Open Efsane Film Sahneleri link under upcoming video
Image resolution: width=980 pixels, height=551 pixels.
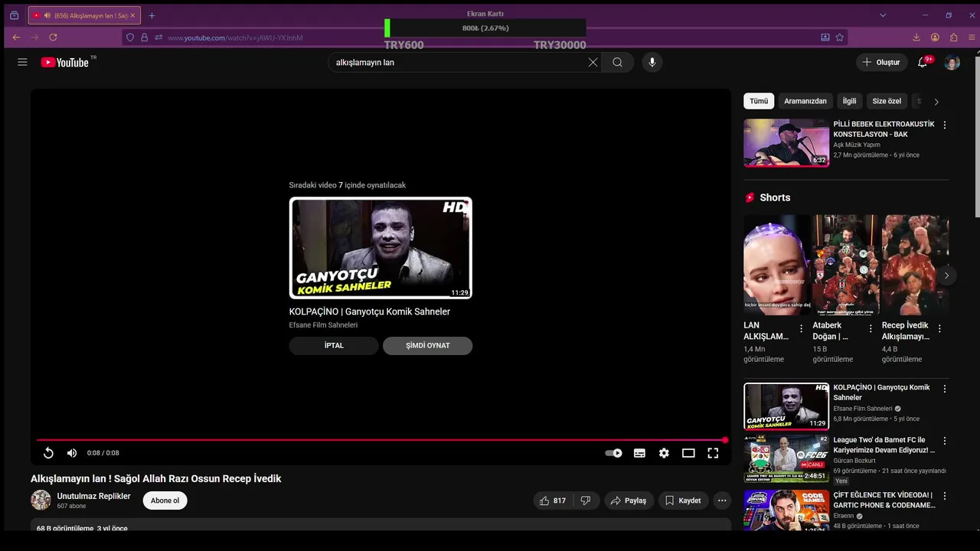(x=323, y=325)
